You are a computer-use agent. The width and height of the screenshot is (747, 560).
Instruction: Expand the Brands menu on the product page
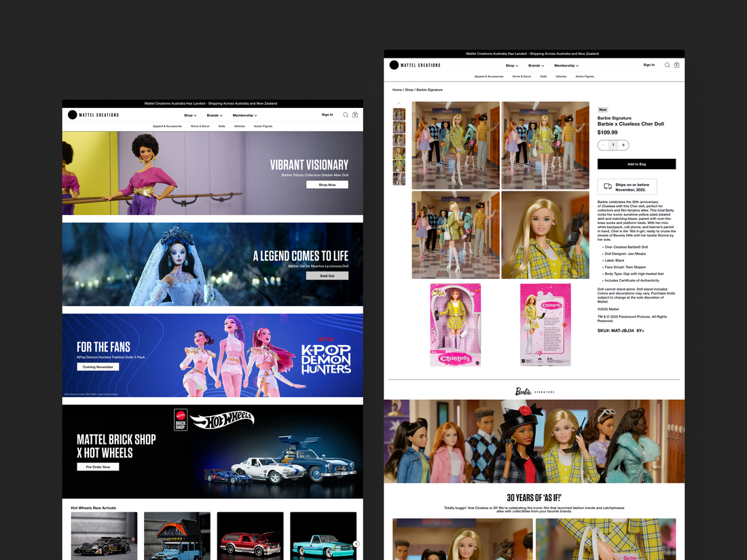[x=536, y=66]
